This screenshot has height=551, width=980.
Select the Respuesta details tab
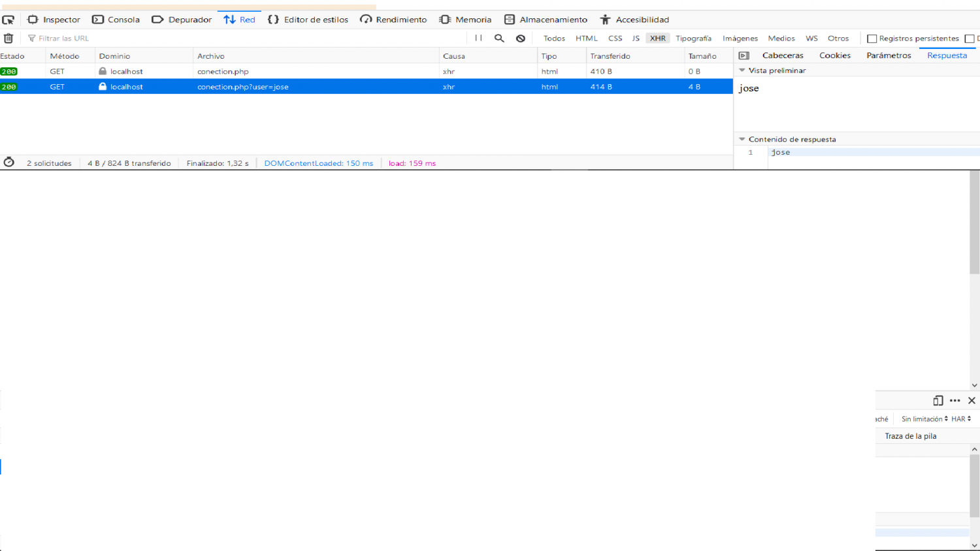tap(947, 55)
